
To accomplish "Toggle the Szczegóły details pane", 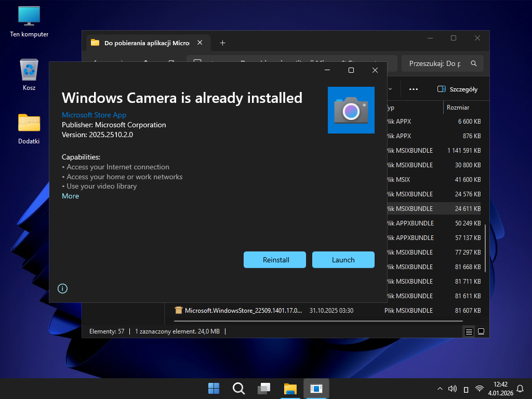I will click(457, 89).
